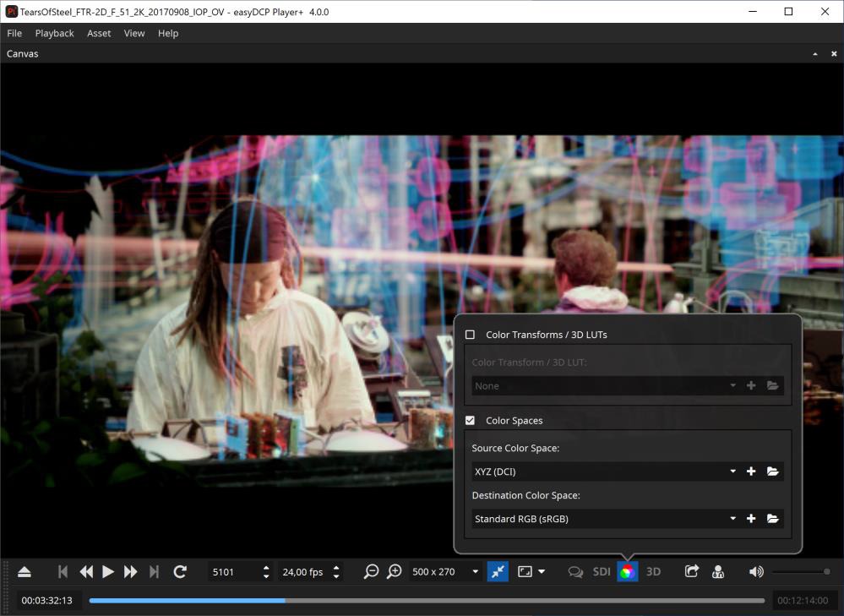The image size is (844, 616).
Task: Click the volume slider
Action: 801,572
